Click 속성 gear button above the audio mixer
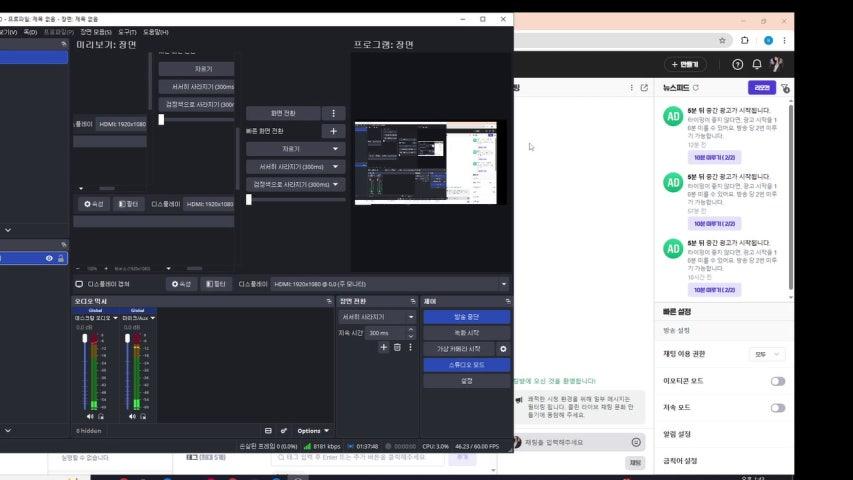 [x=182, y=284]
